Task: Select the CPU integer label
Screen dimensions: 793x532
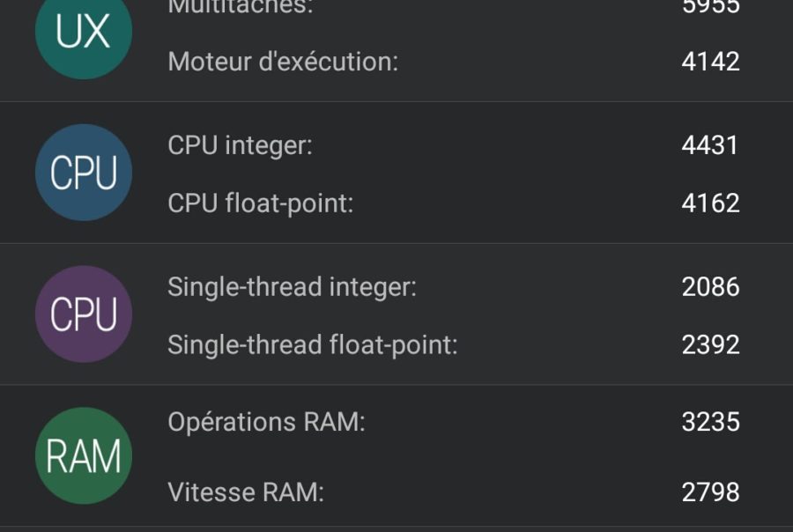Action: pos(241,145)
